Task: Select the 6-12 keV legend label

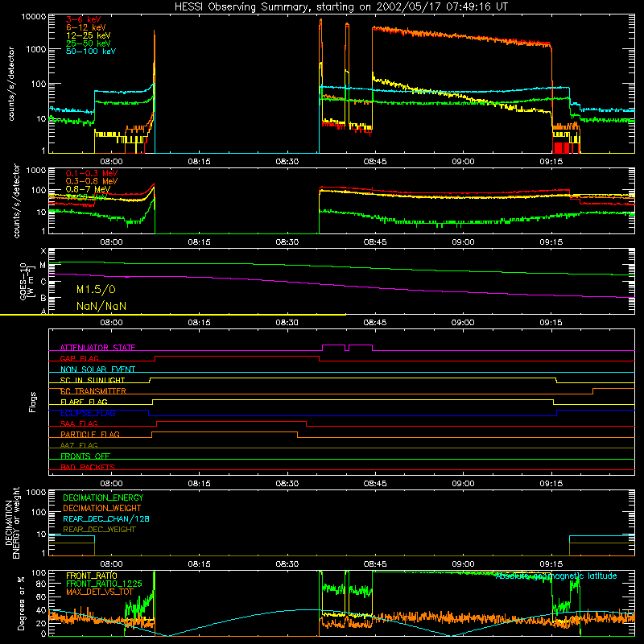Action: coord(85,27)
